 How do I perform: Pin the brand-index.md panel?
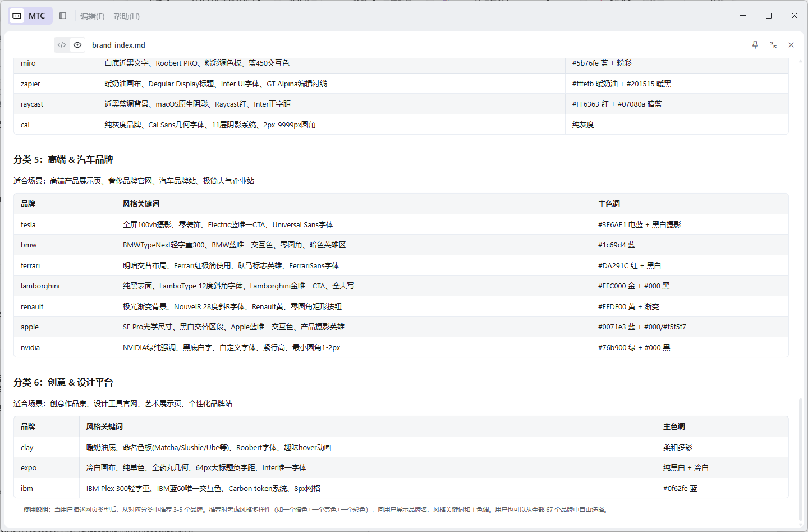point(755,45)
